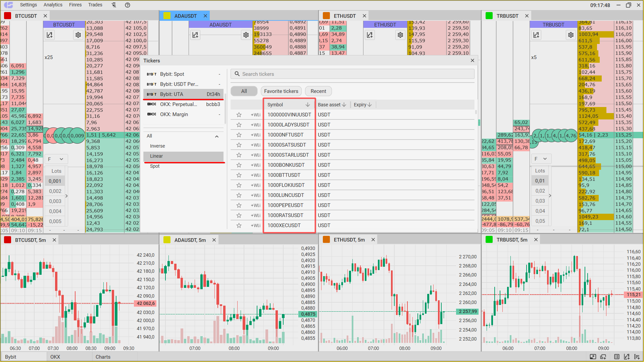This screenshot has width=644, height=362.
Task: Toggle favorite star for 10000SATSUSDT
Action: [x=239, y=145]
